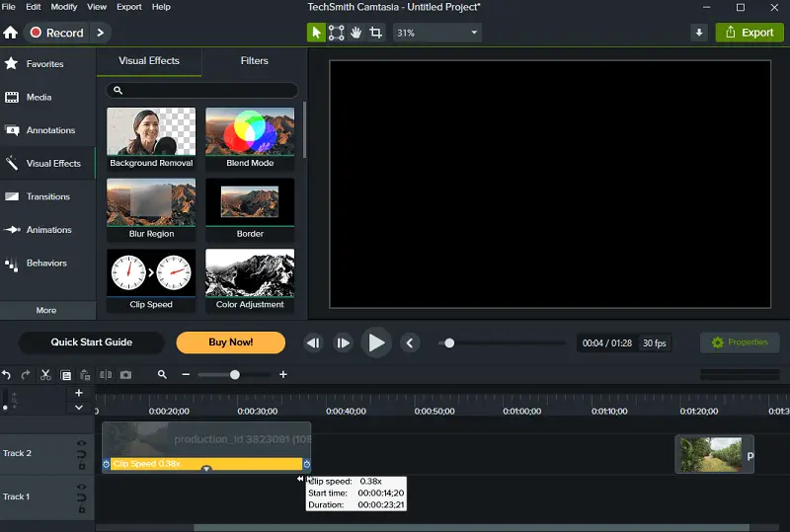790x532 pixels.
Task: Open the Media bin
Action: [x=47, y=98]
